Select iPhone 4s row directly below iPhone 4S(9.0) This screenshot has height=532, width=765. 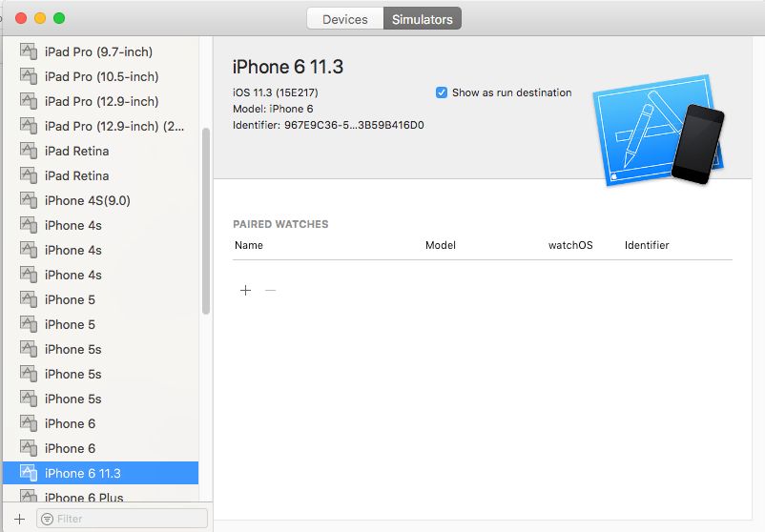coord(100,225)
